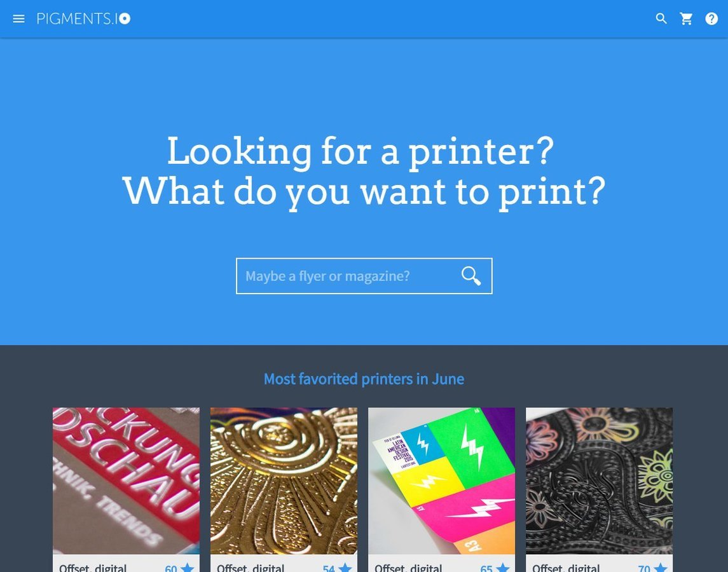The image size is (728, 572).
Task: Favorite the printer with 65 stars
Action: [503, 568]
